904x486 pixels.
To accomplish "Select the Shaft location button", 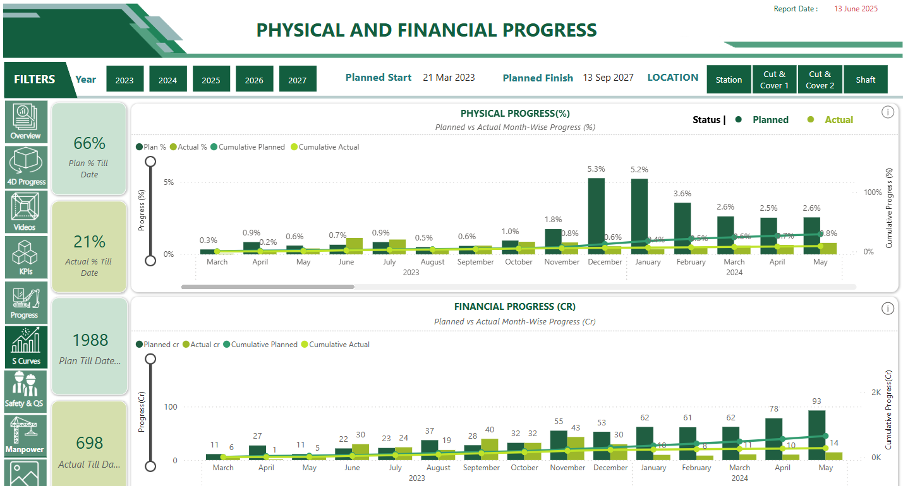I will tap(865, 79).
